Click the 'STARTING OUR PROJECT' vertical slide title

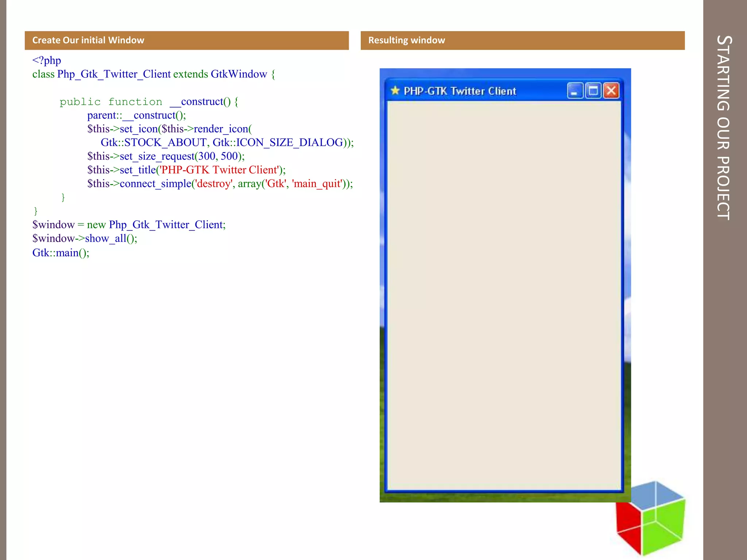tap(724, 127)
